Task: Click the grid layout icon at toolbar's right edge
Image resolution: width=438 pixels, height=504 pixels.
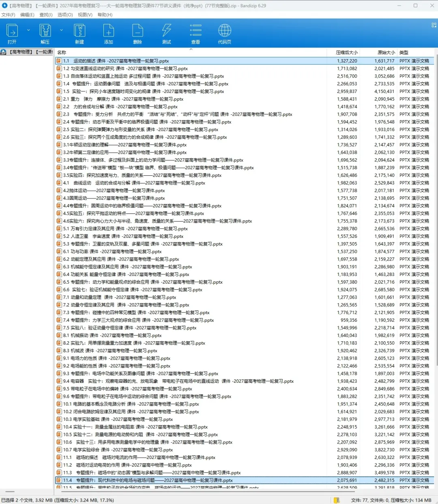Action: tap(434, 25)
